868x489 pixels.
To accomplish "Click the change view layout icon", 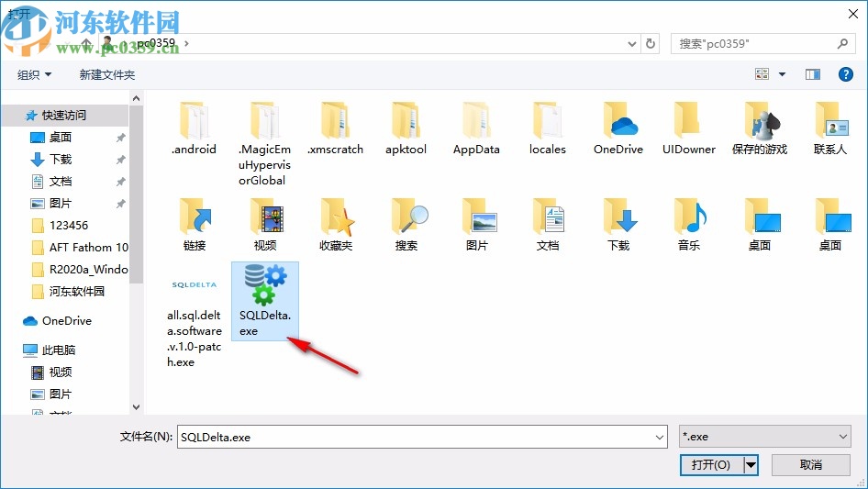I will click(x=762, y=74).
